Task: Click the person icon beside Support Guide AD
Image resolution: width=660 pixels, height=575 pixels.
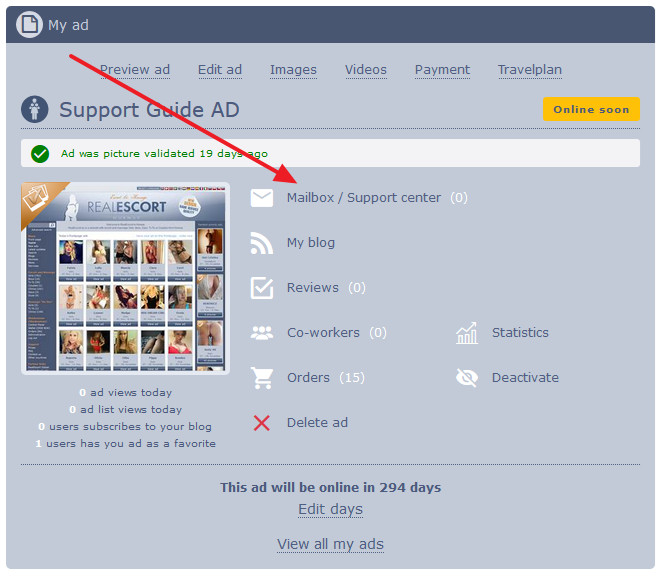Action: pyautogui.click(x=35, y=109)
